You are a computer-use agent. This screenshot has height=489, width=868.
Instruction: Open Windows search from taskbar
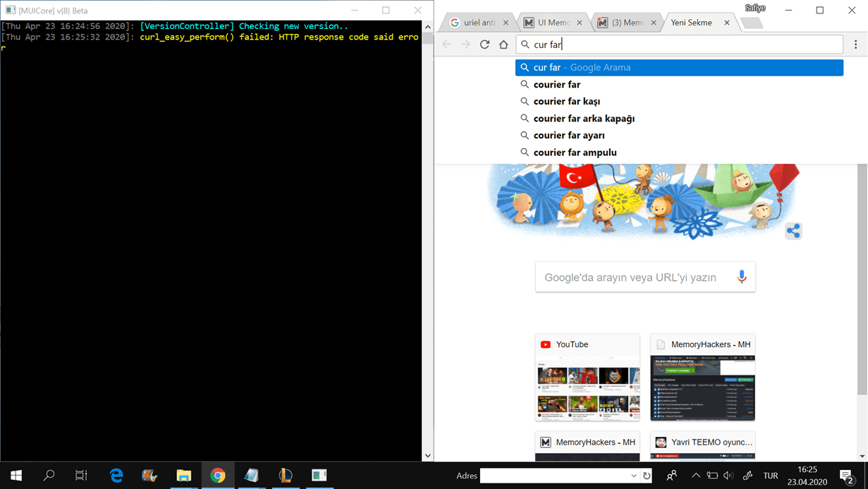pos(49,476)
